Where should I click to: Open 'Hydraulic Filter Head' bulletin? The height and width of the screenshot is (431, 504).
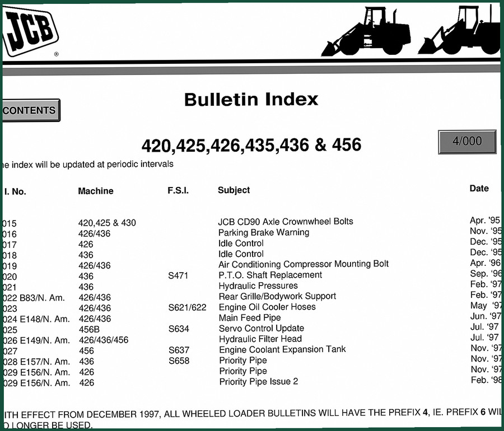260,339
